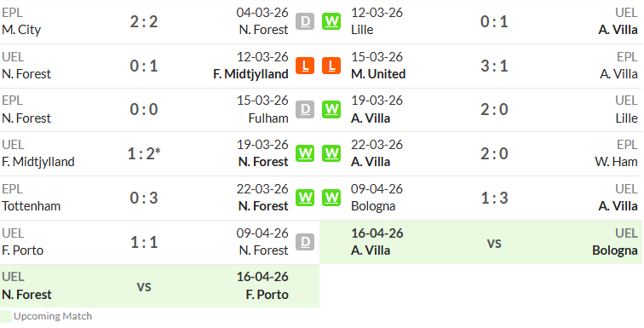Screen dimensions: 644x328
Task: Click W. Ham team name
Action: tap(616, 162)
